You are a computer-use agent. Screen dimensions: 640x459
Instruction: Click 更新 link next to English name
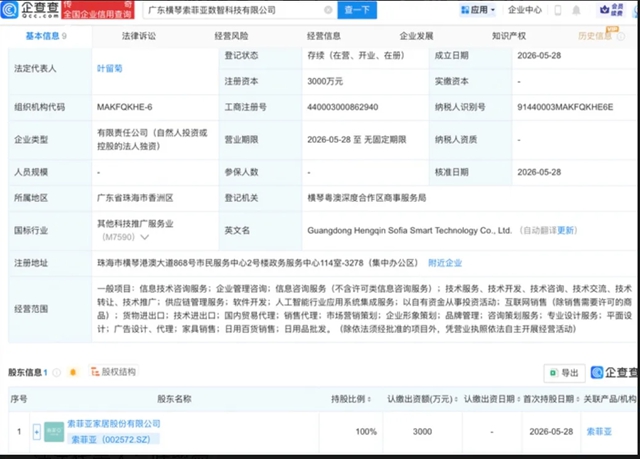tap(565, 231)
